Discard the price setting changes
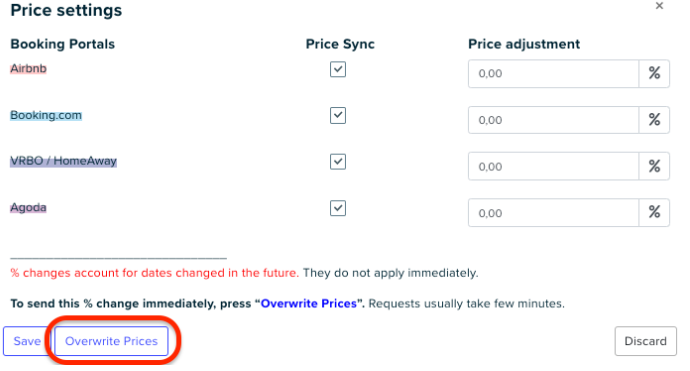This screenshot has width=690, height=371. pyautogui.click(x=646, y=341)
